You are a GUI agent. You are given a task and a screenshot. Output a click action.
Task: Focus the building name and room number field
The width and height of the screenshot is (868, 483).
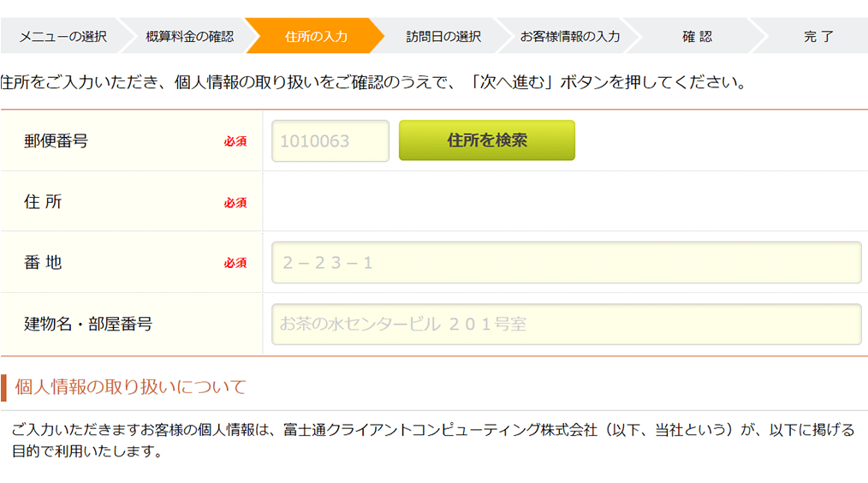566,325
